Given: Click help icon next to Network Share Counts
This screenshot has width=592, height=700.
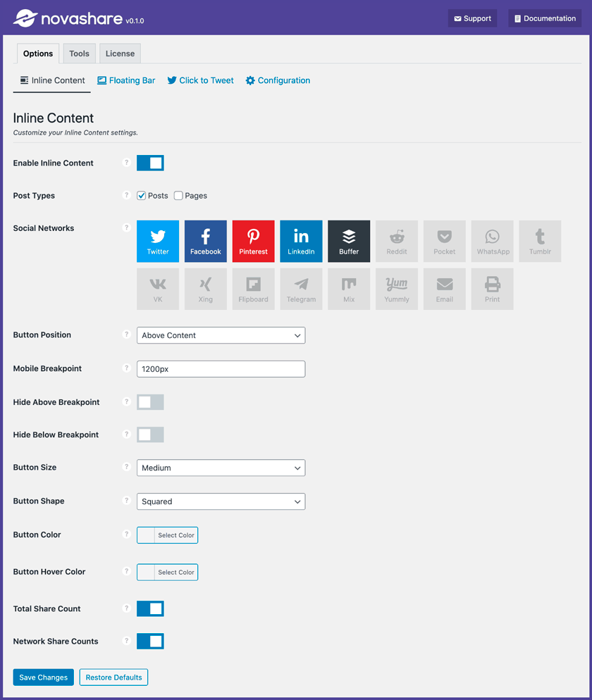Looking at the screenshot, I should tap(126, 641).
